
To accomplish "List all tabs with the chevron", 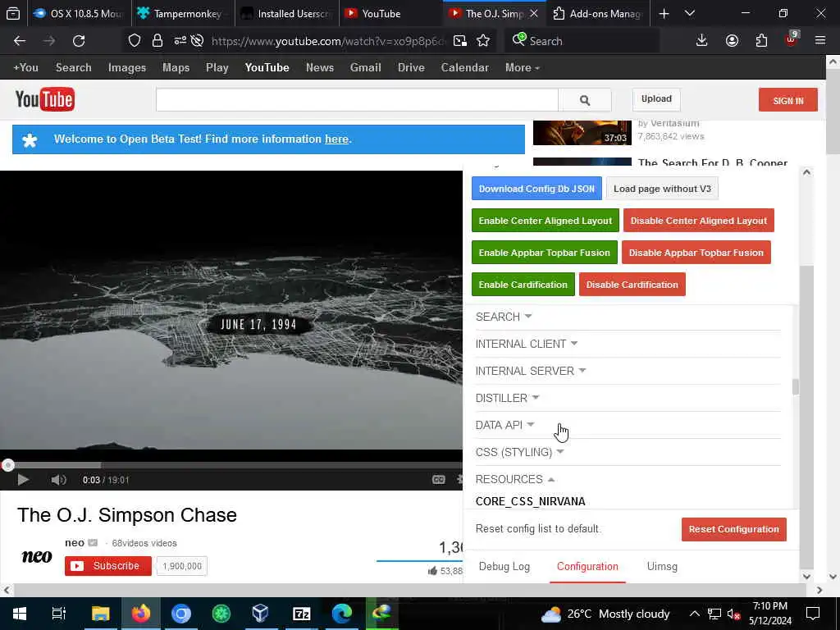I will point(690,13).
